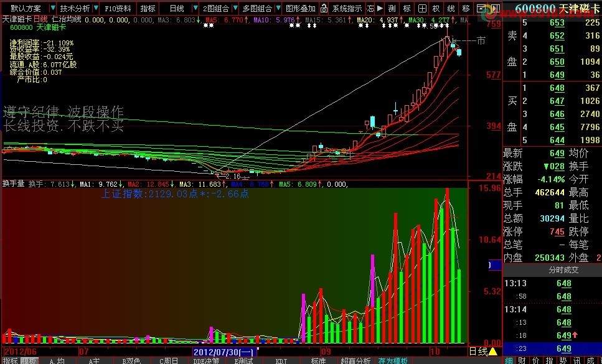Click the 指标 toolbar button

point(148,8)
